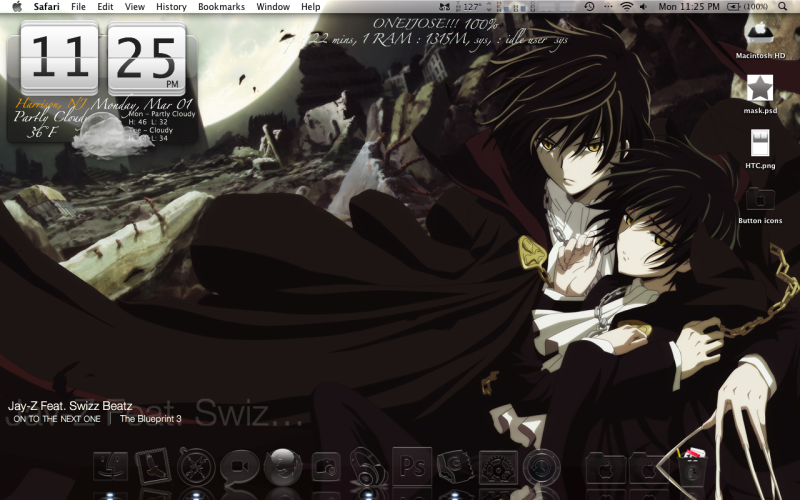Click 'ONEIJOSE!!! 100%' desktop text
This screenshot has height=500, width=800.
click(x=435, y=23)
